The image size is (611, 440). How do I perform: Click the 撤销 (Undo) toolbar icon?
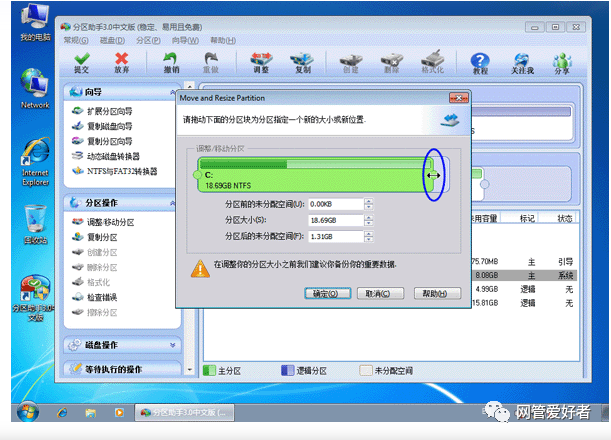(171, 63)
